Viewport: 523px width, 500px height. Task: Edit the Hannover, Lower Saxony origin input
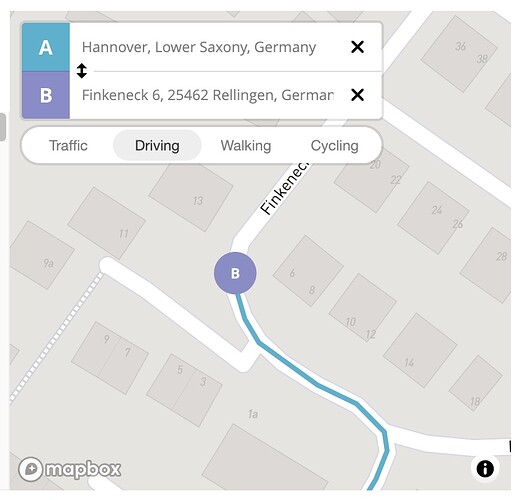[x=208, y=47]
